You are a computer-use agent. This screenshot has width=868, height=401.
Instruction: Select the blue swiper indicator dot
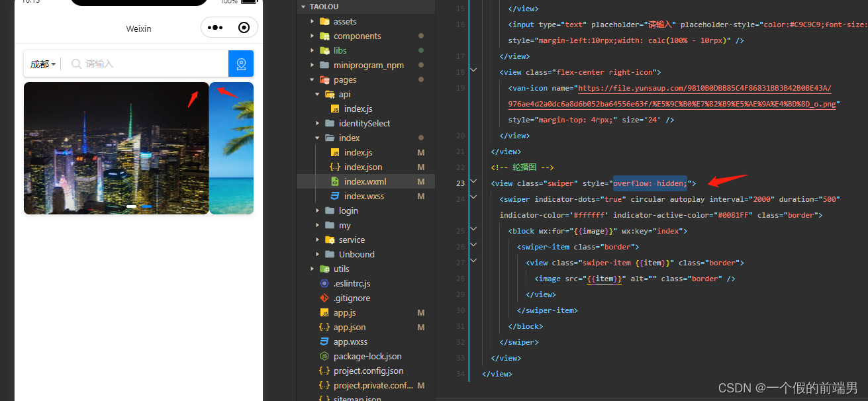tap(147, 206)
